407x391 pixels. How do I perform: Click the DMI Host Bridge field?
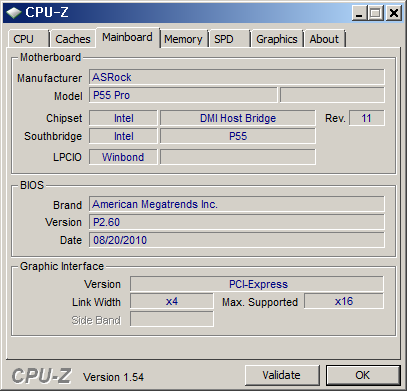238,118
